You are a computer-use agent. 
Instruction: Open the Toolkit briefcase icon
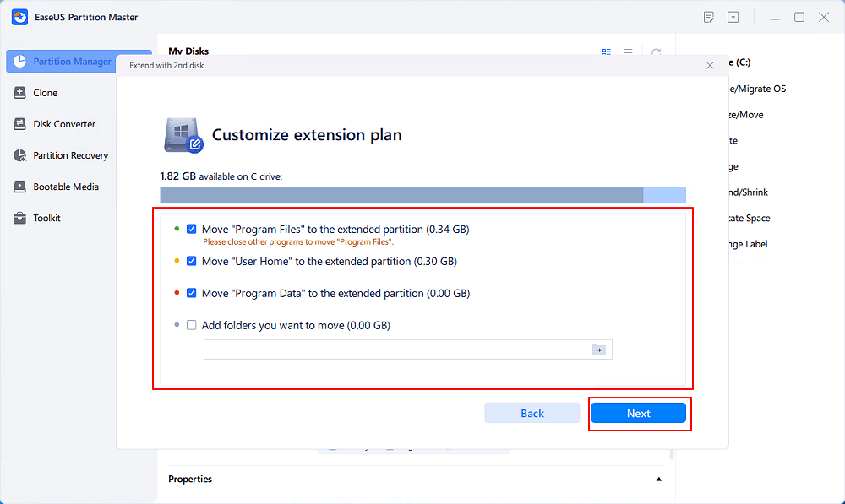(x=19, y=218)
